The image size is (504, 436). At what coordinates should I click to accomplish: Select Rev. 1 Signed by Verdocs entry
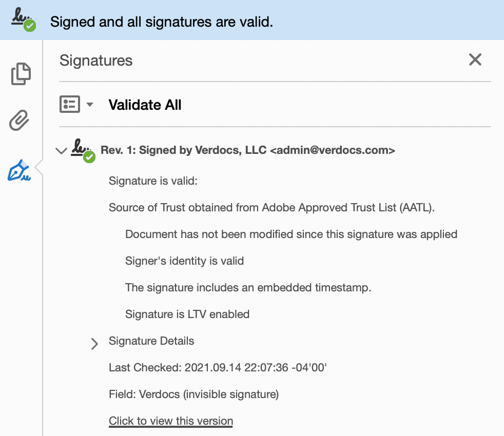point(247,150)
